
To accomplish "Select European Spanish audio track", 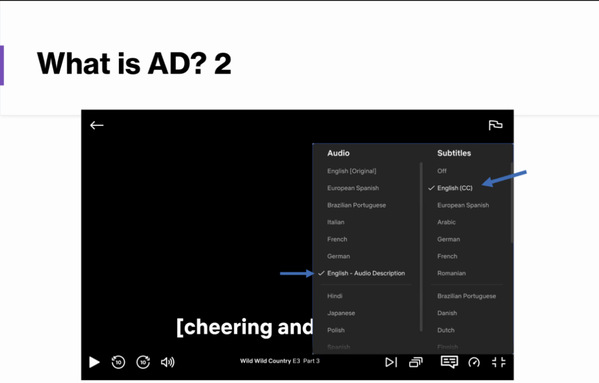I will (x=353, y=188).
